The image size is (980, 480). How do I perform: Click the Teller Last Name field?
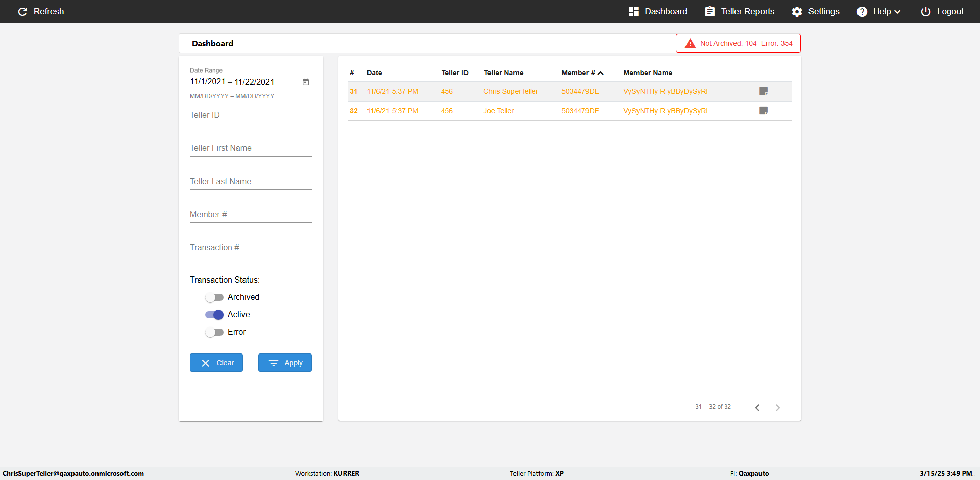coord(251,182)
